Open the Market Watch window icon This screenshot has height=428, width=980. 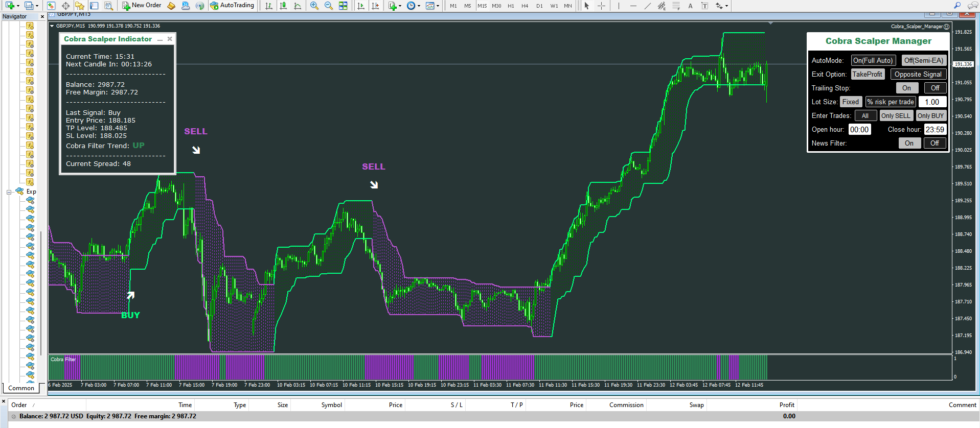[51, 6]
